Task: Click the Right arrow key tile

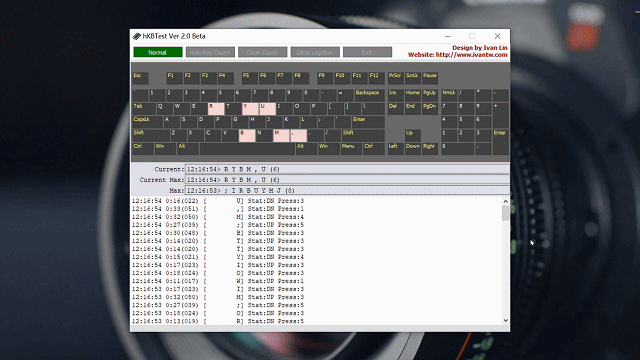Action: point(430,149)
